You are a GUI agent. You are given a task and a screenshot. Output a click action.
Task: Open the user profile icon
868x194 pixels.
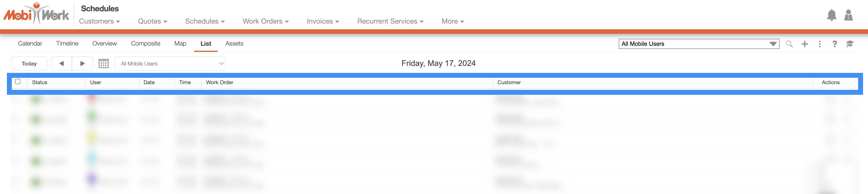click(x=848, y=16)
